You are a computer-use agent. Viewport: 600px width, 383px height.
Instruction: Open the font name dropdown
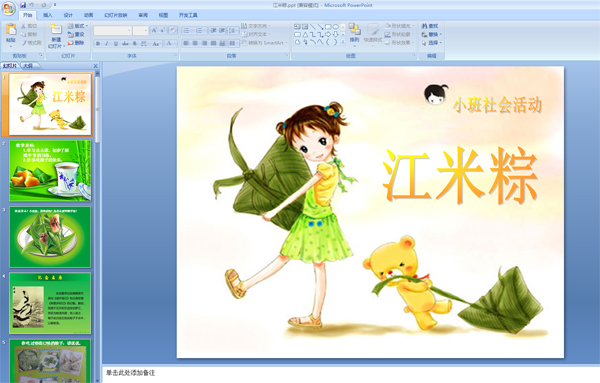[x=130, y=31]
